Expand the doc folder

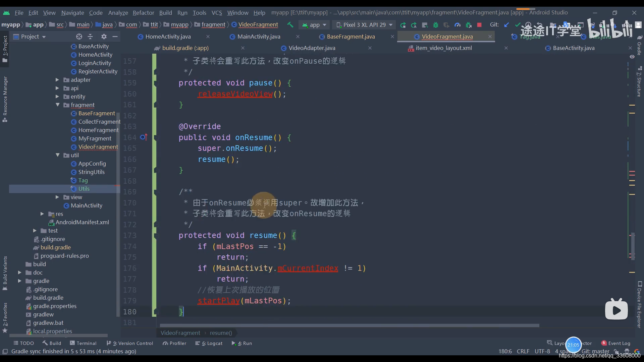19,273
